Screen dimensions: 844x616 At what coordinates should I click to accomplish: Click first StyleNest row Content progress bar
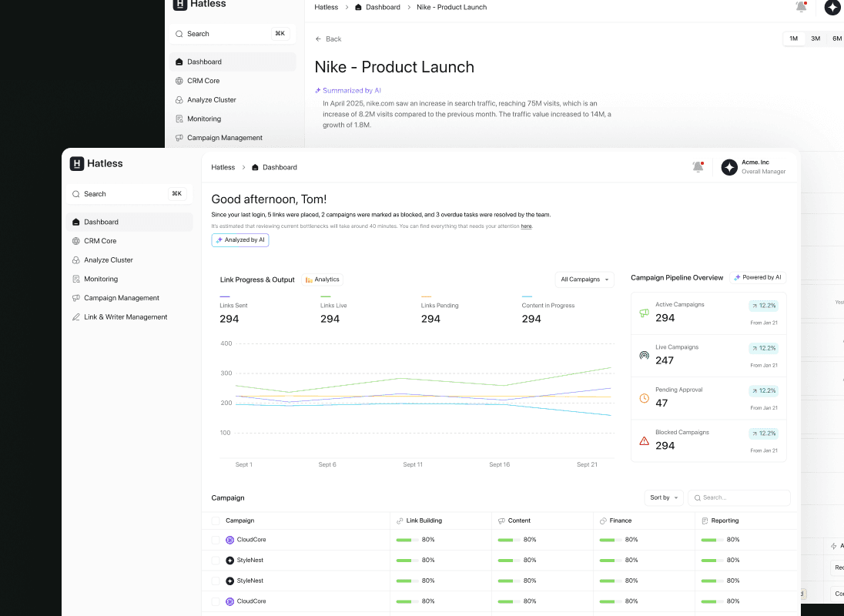pos(509,561)
